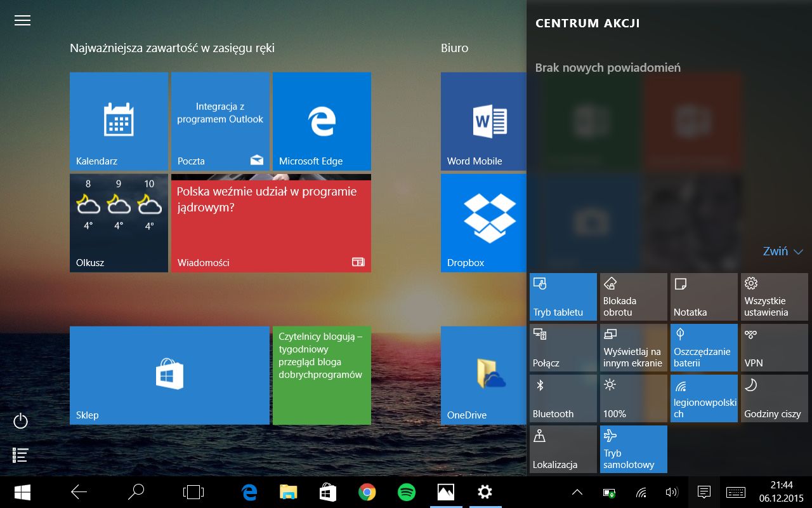Open the Sklep store tile
This screenshot has height=508, width=812.
pos(169,375)
